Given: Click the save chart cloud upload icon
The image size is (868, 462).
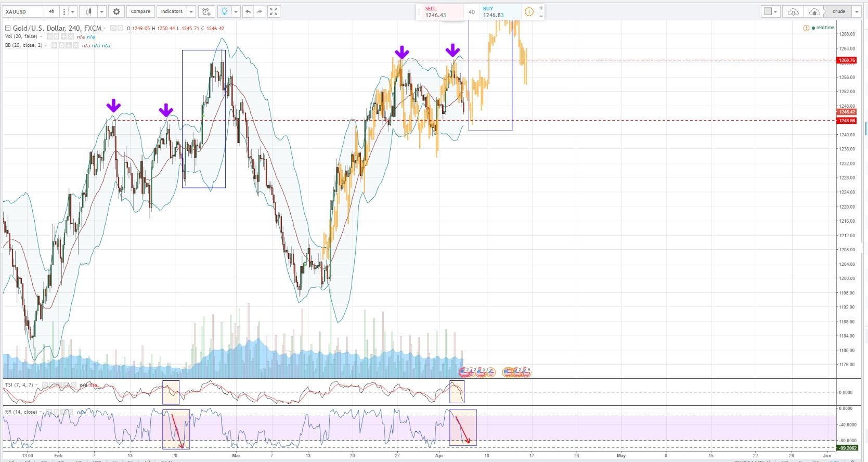Looking at the screenshot, I should [x=814, y=11].
